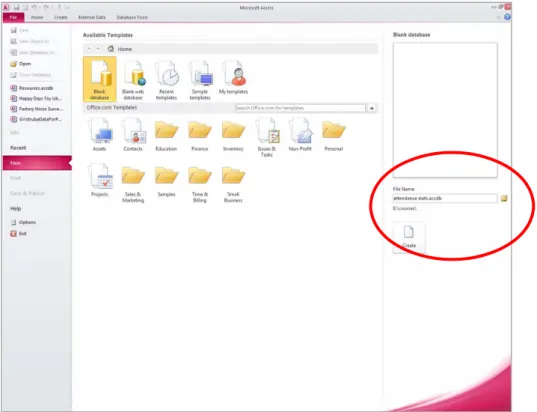Select the Blank database template
The height and width of the screenshot is (412, 537).
100,79
